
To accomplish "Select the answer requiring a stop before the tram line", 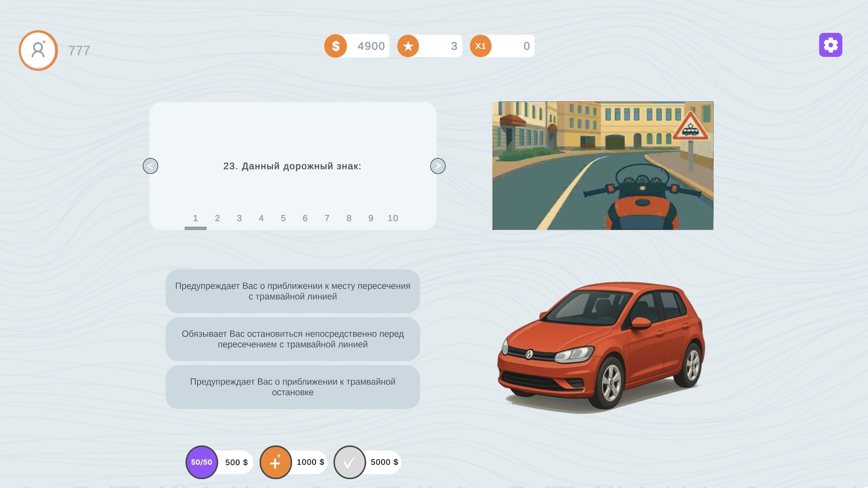I will tap(293, 339).
